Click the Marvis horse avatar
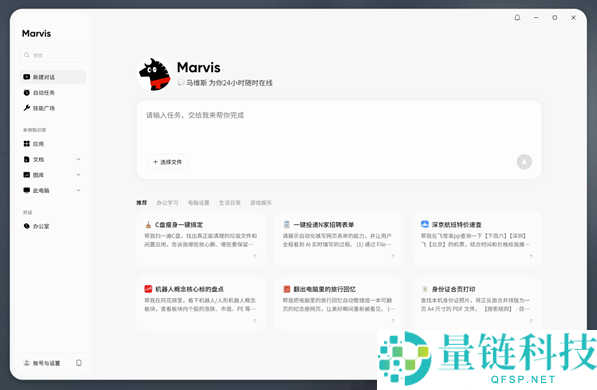 coord(154,74)
